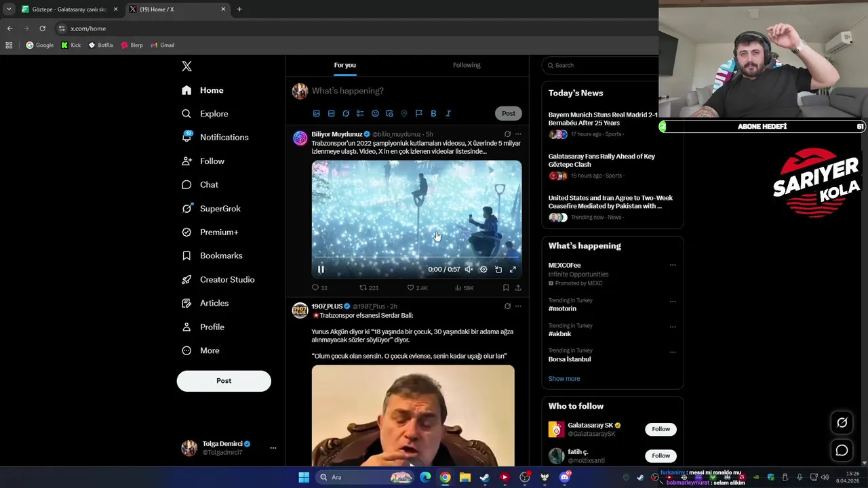
Task: Like the Biliyor Muydunuz post
Action: point(417,288)
